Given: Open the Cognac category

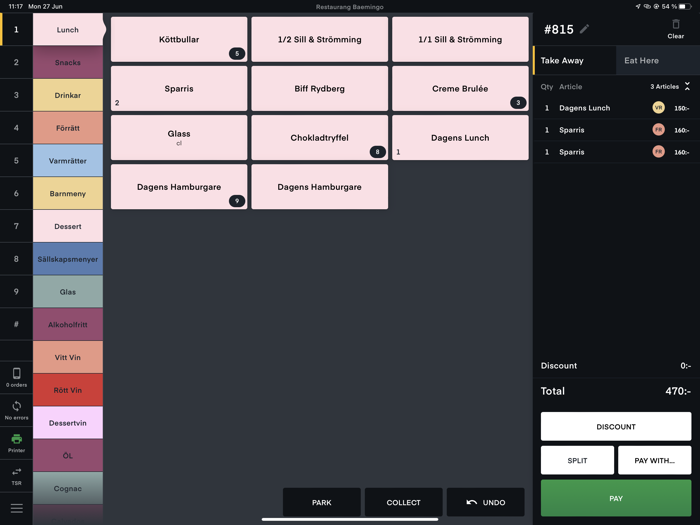Looking at the screenshot, I should (68, 488).
